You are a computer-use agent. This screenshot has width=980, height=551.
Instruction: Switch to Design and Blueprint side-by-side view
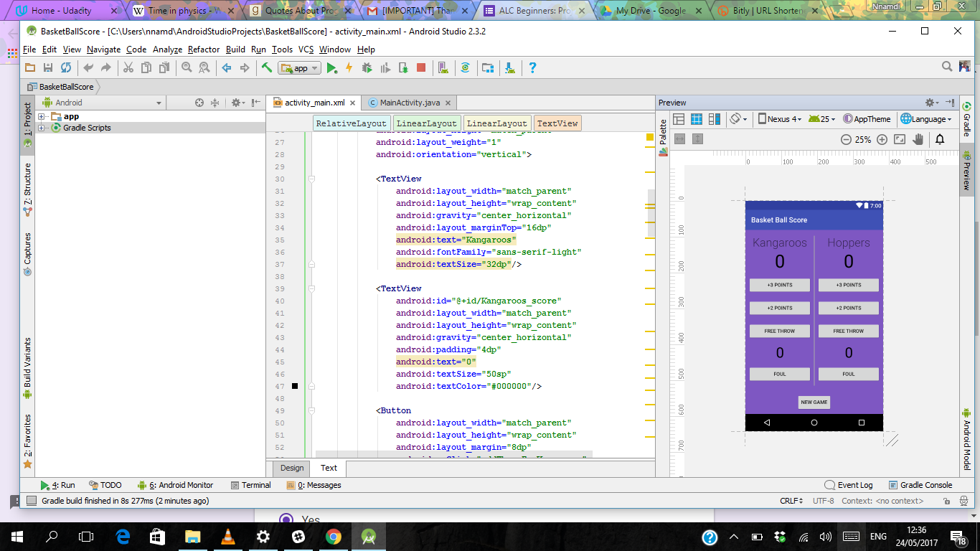714,119
